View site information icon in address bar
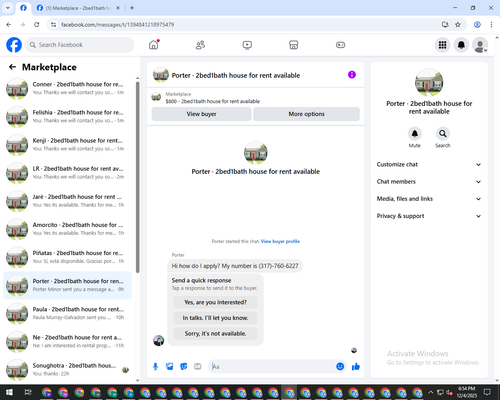 pos(53,25)
